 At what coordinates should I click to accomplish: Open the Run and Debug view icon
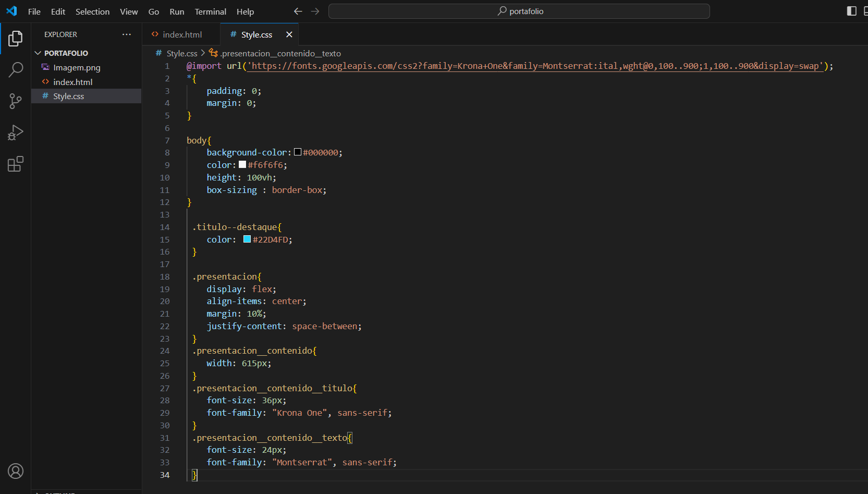point(16,132)
